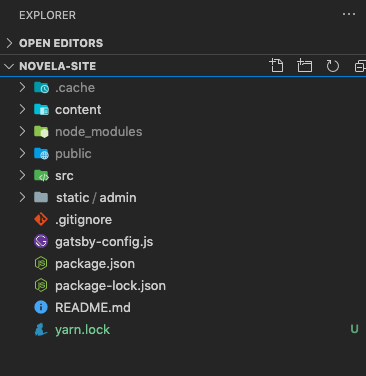This screenshot has height=376, width=366.
Task: Select the static path segment
Action: tap(73, 198)
